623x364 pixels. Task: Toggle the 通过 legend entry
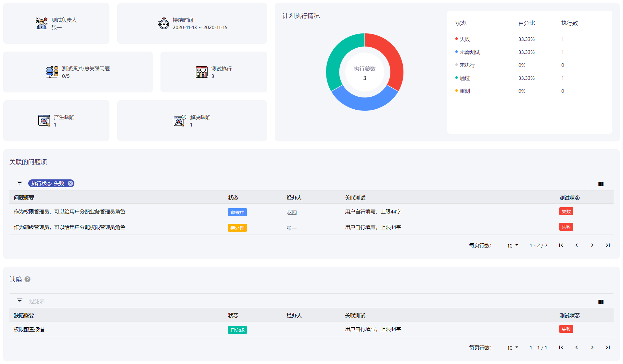point(463,78)
